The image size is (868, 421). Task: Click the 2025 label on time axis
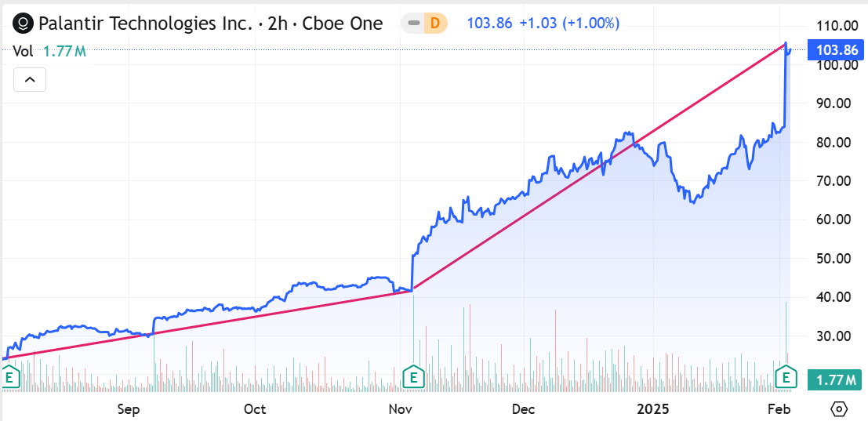tap(652, 409)
